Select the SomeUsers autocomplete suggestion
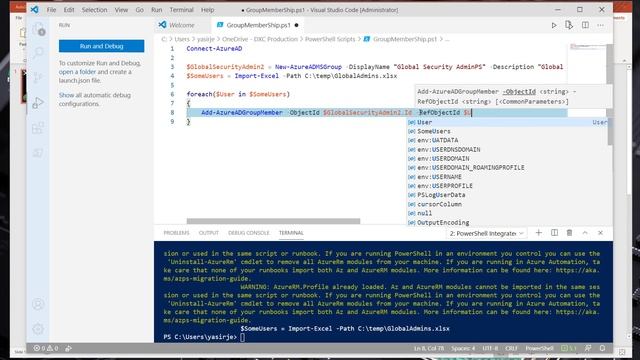This screenshot has width=640, height=360. click(507, 131)
